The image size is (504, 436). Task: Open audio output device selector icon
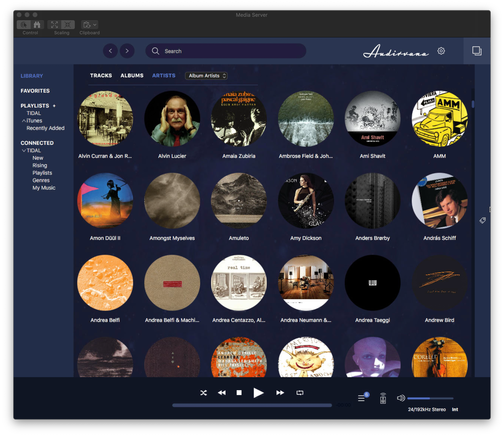[383, 398]
